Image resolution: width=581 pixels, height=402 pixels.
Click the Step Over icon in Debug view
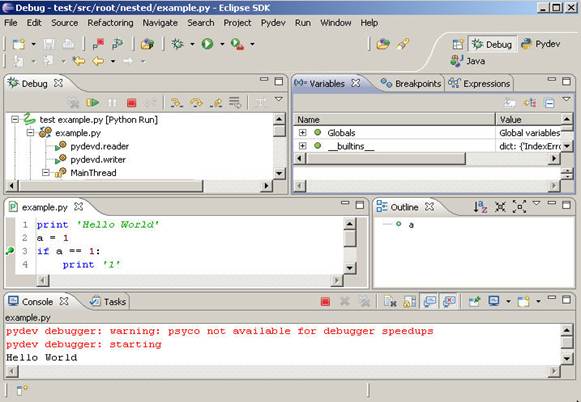click(x=196, y=103)
